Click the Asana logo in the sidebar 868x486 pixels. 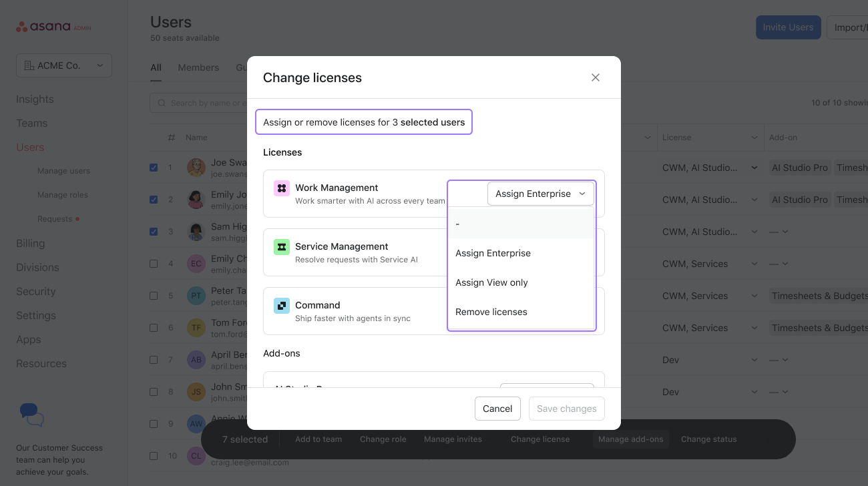coord(53,27)
